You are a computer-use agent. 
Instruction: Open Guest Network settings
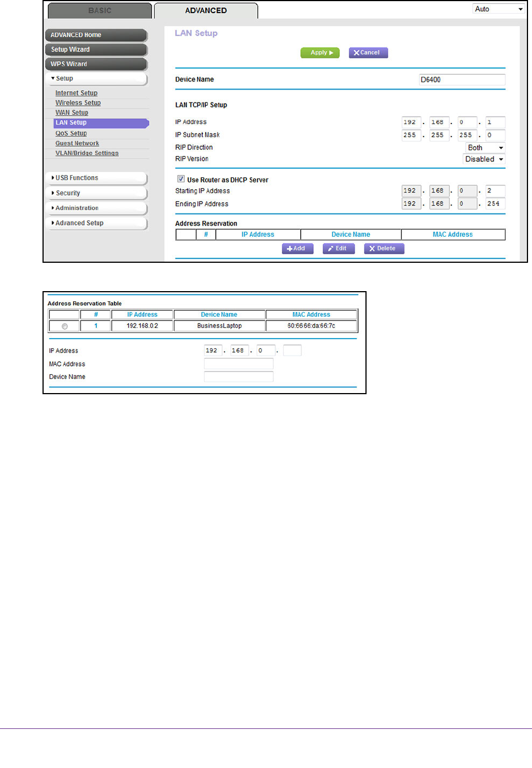(x=77, y=143)
